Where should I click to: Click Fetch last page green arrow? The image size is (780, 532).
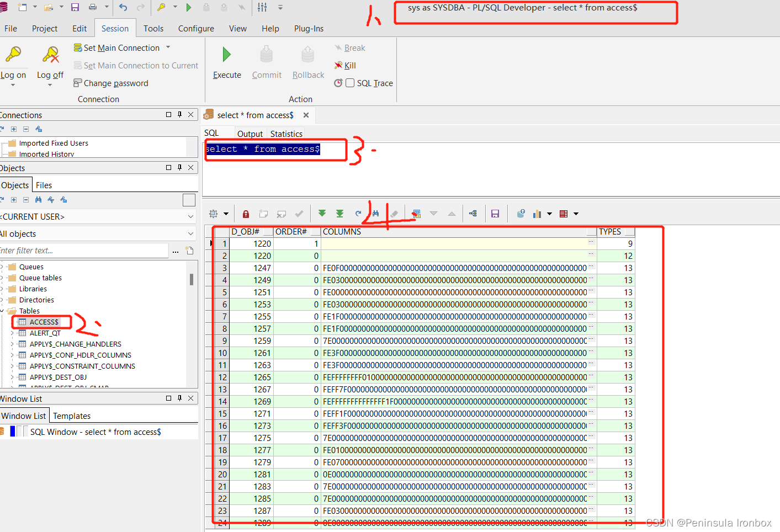click(340, 214)
